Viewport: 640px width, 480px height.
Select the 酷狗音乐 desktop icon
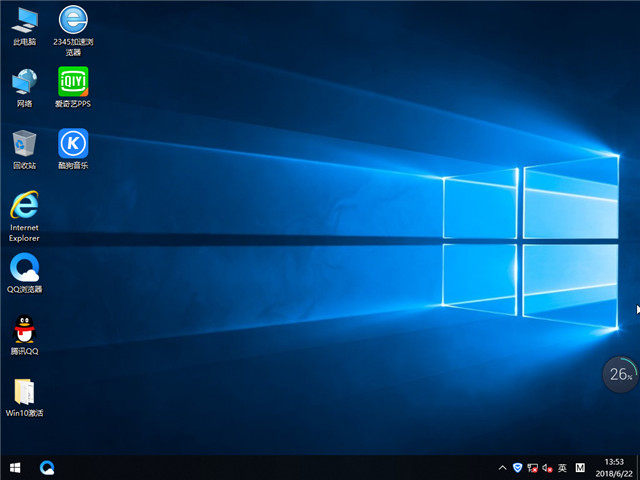73,149
